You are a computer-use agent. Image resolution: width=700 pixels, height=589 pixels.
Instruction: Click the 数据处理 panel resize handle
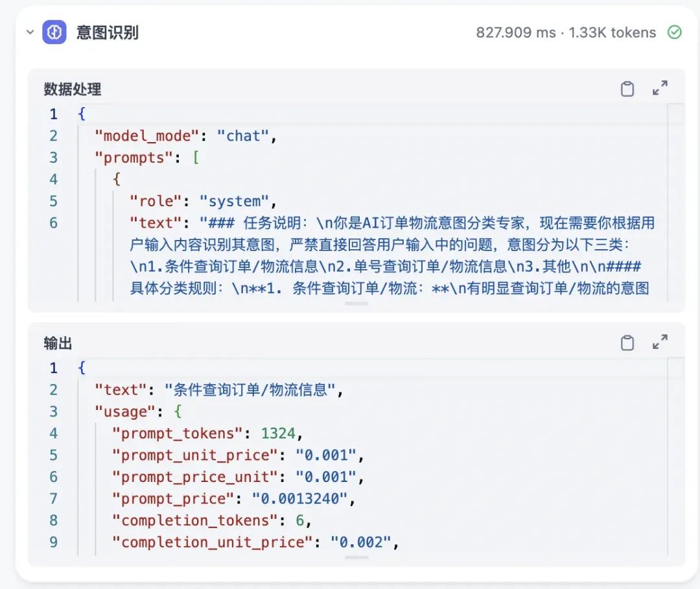point(356,304)
